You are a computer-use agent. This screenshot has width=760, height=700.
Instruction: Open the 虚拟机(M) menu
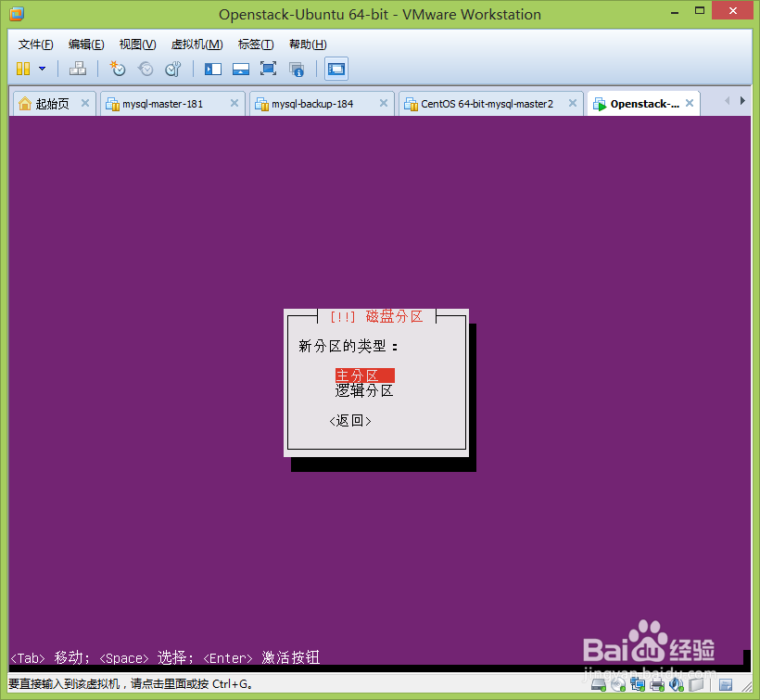196,44
